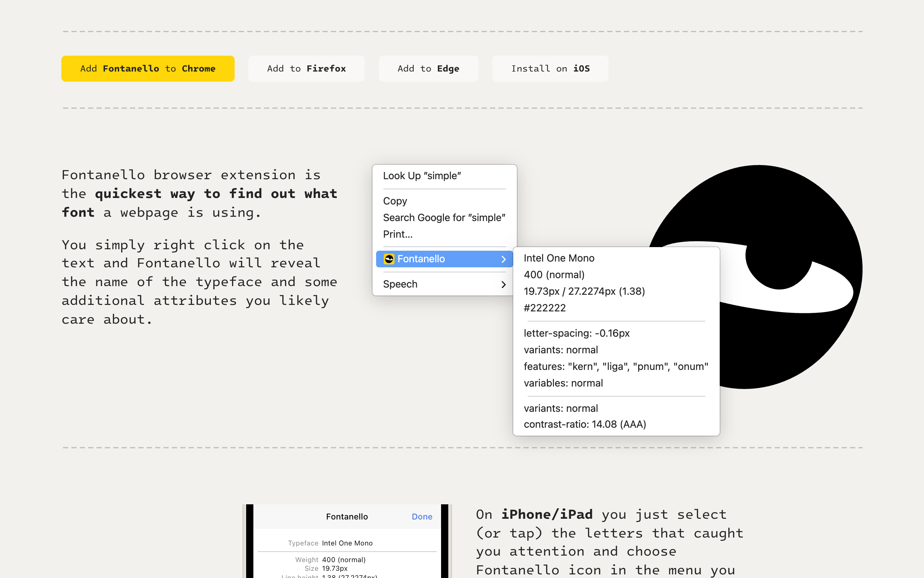Click the bold iPhone/iPad text

(547, 514)
